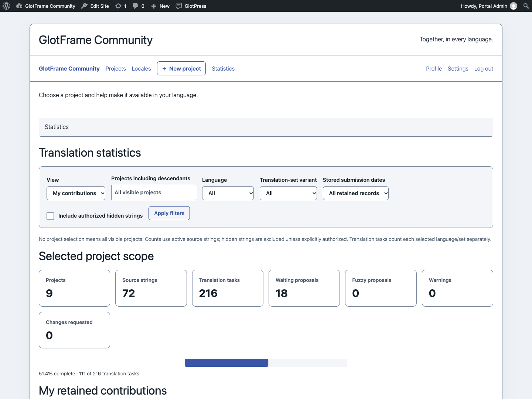Screen dimensions: 532x399
Task: Open the Translation-set variant dropdown
Action: [x=288, y=193]
